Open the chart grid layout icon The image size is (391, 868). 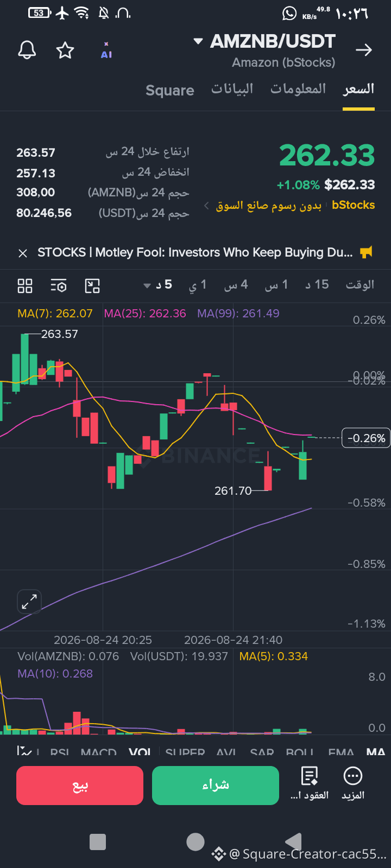(25, 286)
